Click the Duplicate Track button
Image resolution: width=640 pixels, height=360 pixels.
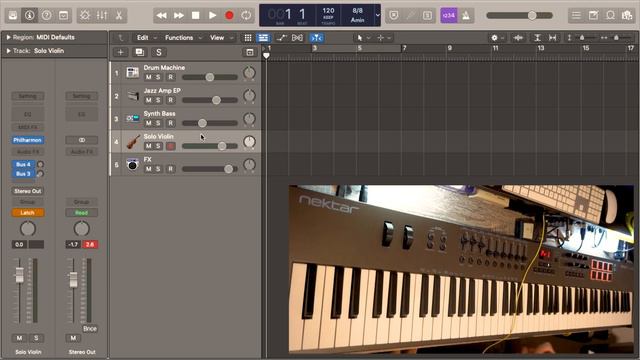pos(140,52)
